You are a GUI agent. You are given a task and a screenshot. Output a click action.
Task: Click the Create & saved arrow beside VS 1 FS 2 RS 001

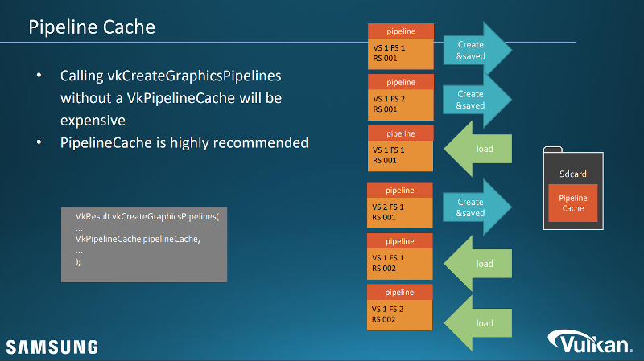pyautogui.click(x=475, y=100)
